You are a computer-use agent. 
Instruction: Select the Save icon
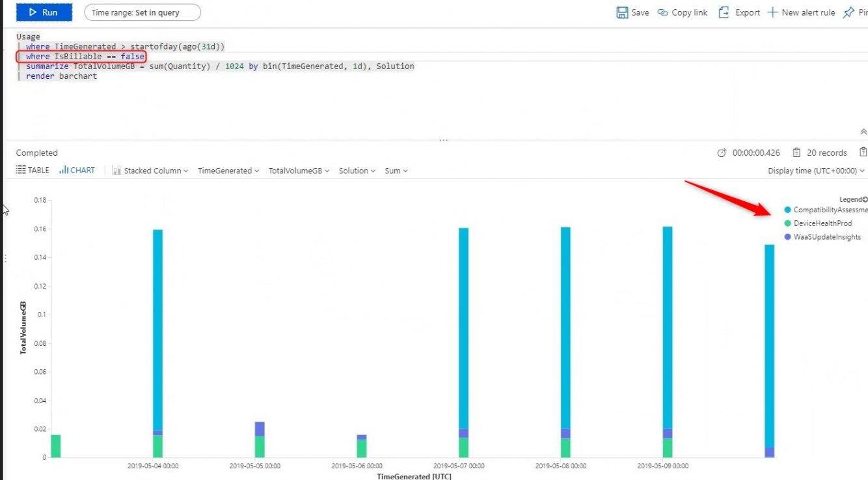tap(623, 12)
